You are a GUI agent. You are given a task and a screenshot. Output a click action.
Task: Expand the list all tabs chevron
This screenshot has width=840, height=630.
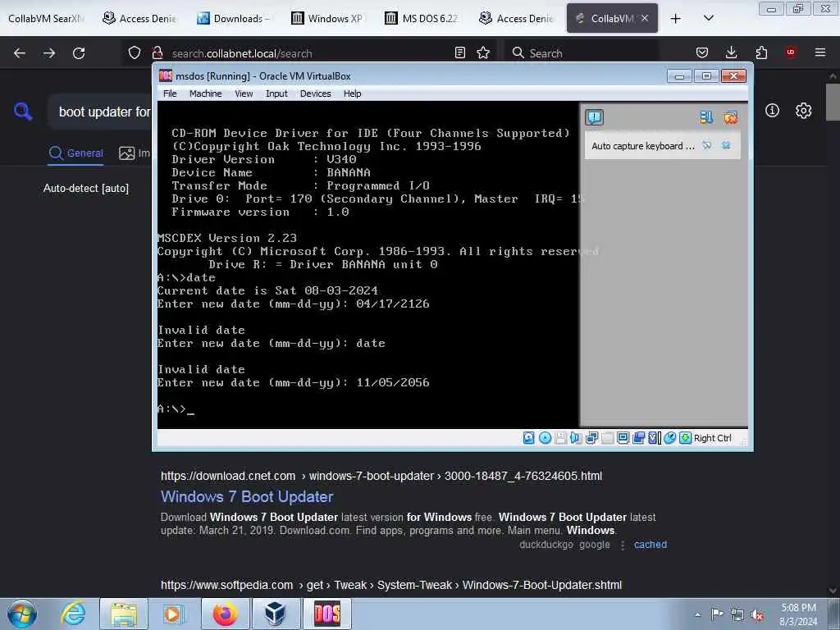coord(708,18)
